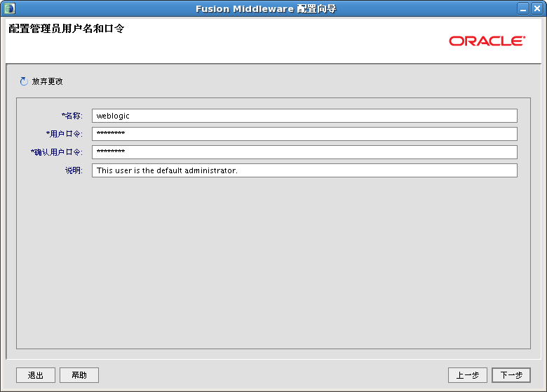The width and height of the screenshot is (547, 392).
Task: Click the 退出 button
Action: pos(36,375)
